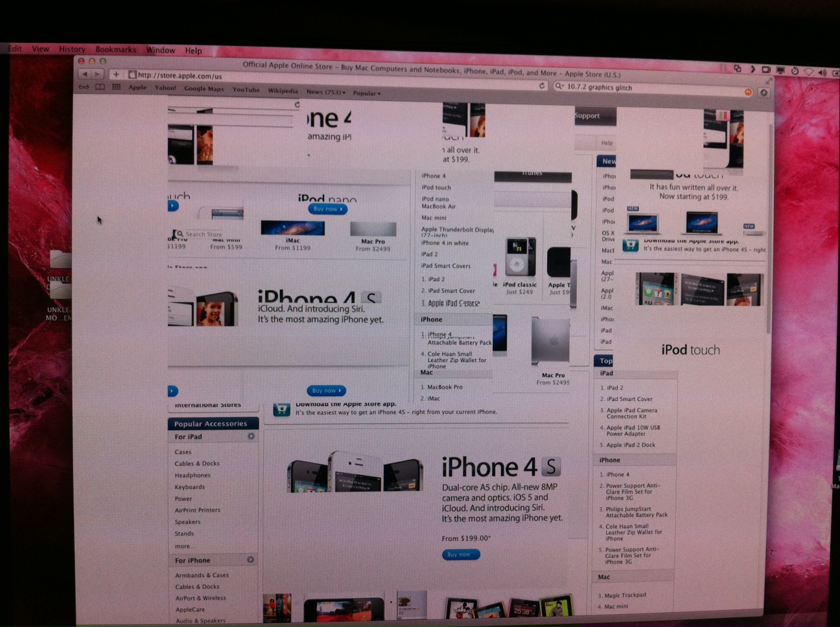
Task: Click the arrow icon beside For iPad
Action: pyautogui.click(x=251, y=437)
